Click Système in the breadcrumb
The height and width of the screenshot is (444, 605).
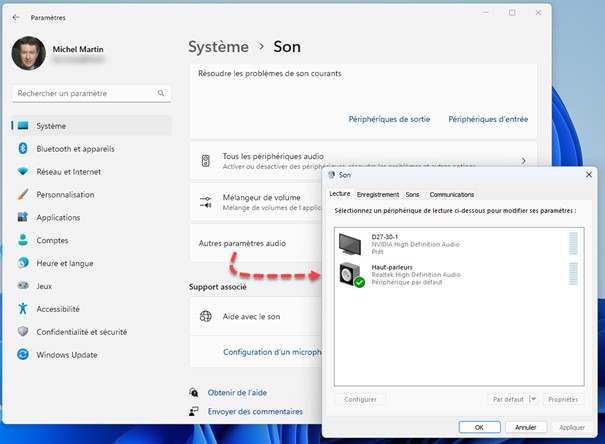[x=218, y=47]
